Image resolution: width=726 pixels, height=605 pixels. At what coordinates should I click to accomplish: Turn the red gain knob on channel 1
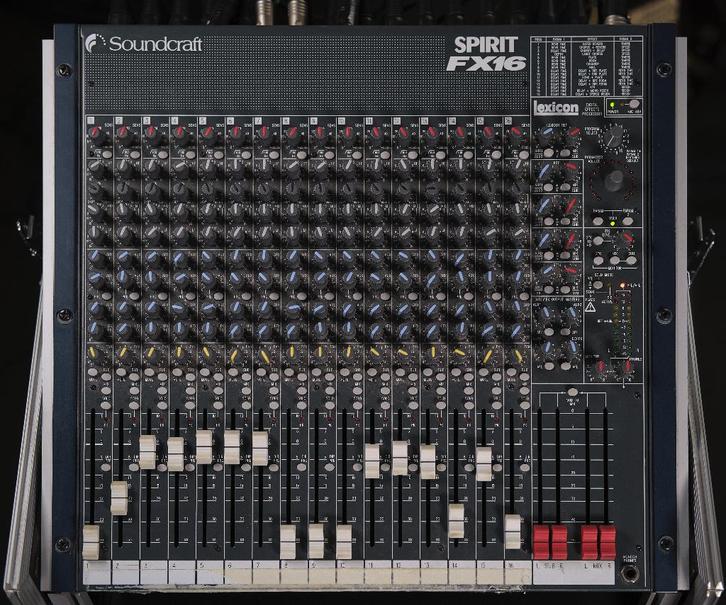[x=96, y=134]
